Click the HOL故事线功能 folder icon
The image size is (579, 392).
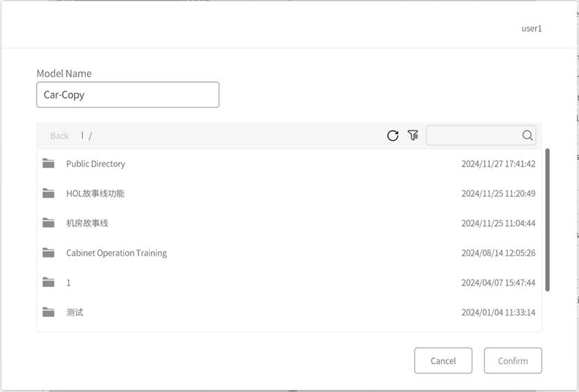click(48, 193)
